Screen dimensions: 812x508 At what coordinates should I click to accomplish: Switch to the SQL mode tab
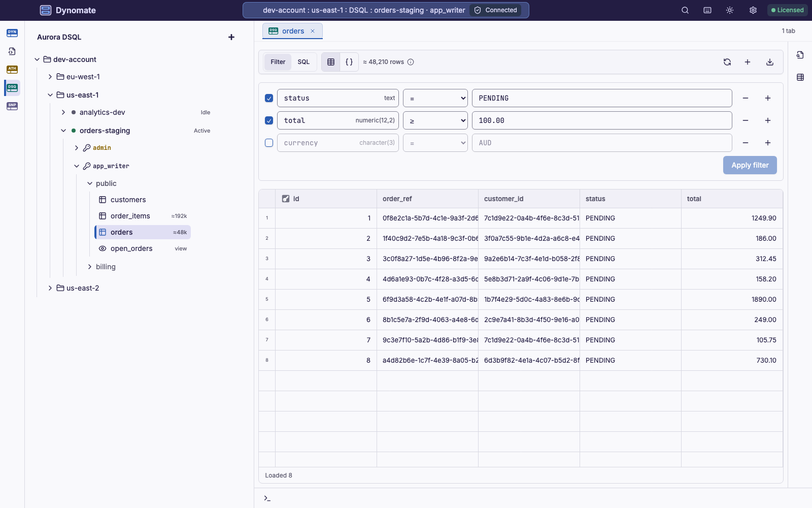tap(303, 62)
